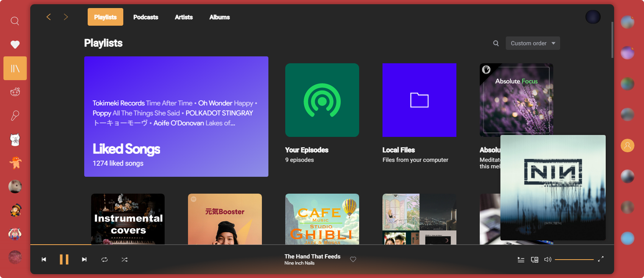Adjust the volume slider
The height and width of the screenshot is (278, 644).
tap(574, 260)
